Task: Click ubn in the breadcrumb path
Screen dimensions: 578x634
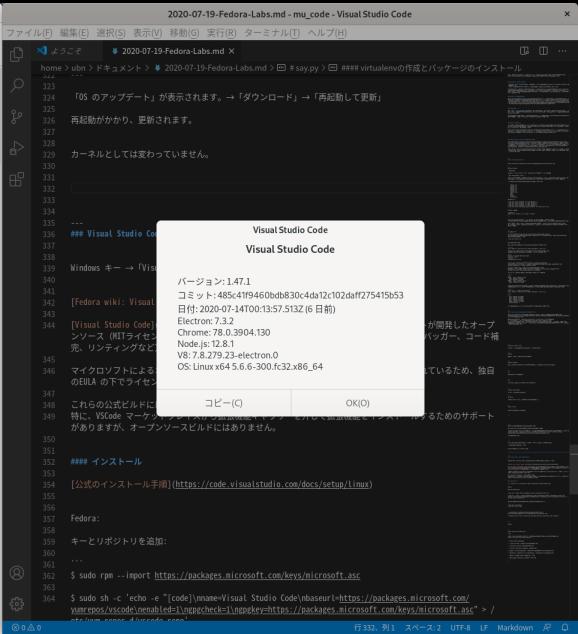Action: [78, 68]
